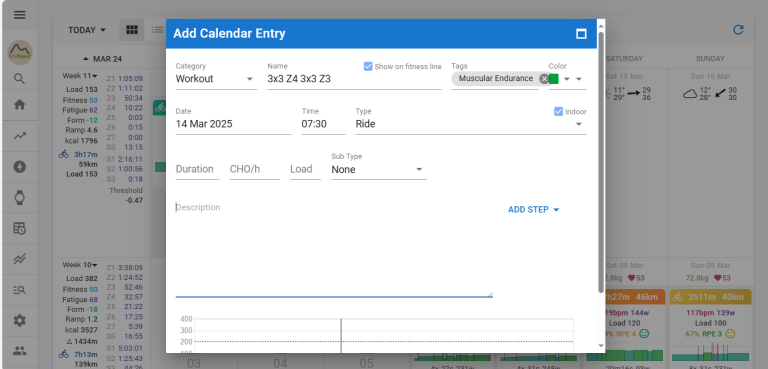Open the power lightning bolt icon
The height and width of the screenshot is (369, 768).
20,167
